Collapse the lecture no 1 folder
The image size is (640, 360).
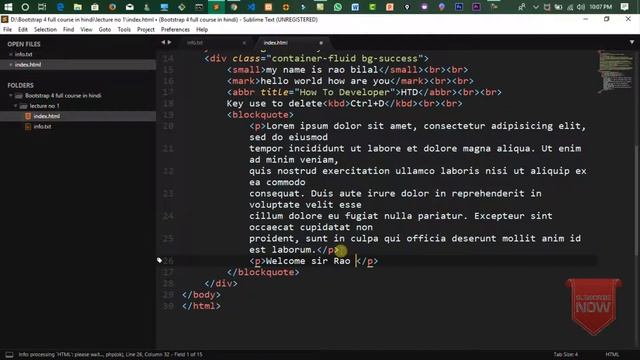pos(16,106)
